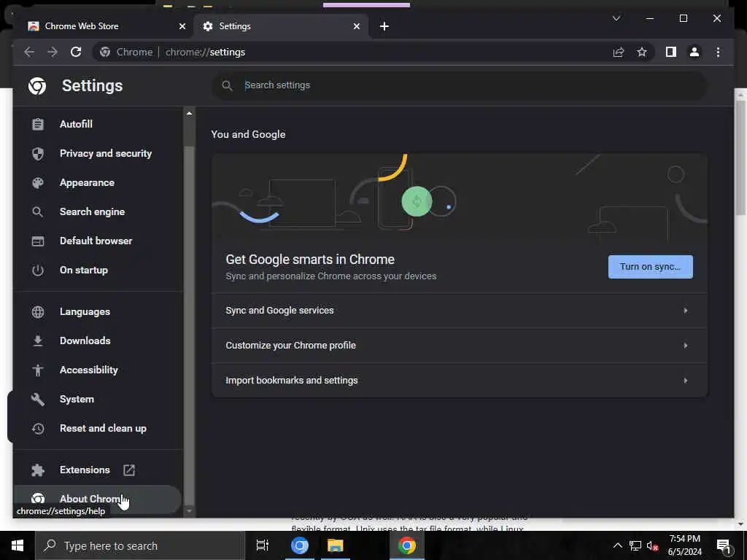Select the Appearance palette icon
747x560 pixels.
(38, 183)
